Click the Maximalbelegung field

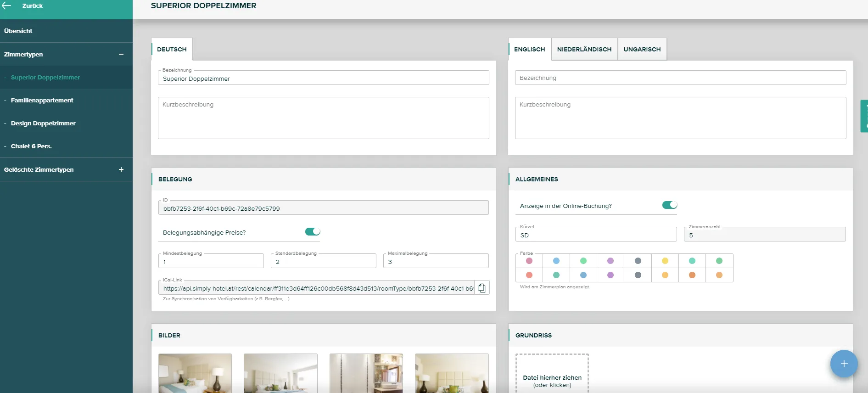pyautogui.click(x=436, y=261)
